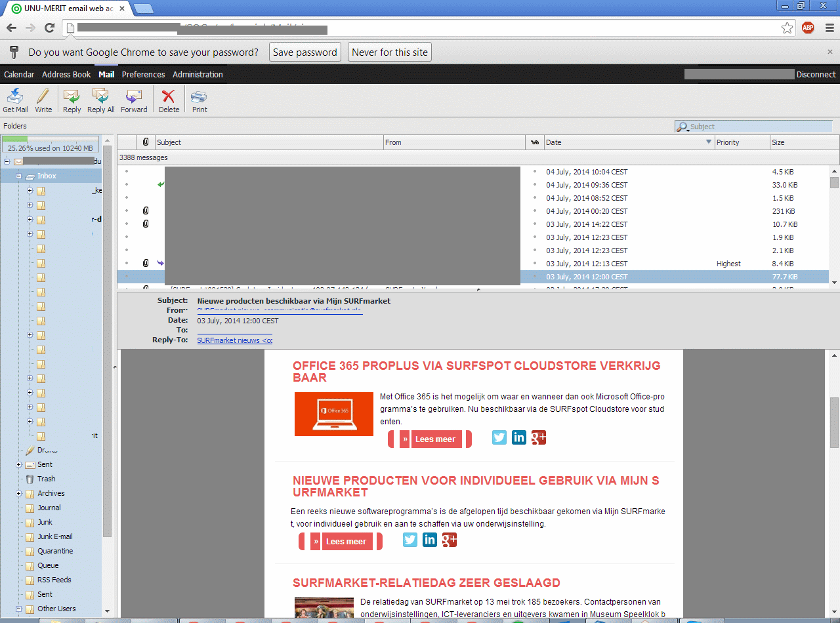The image size is (840, 623).
Task: Reload the webmail page
Action: click(49, 28)
